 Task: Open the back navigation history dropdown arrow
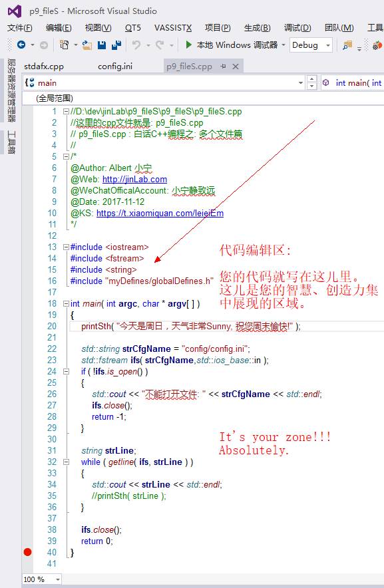(33, 45)
